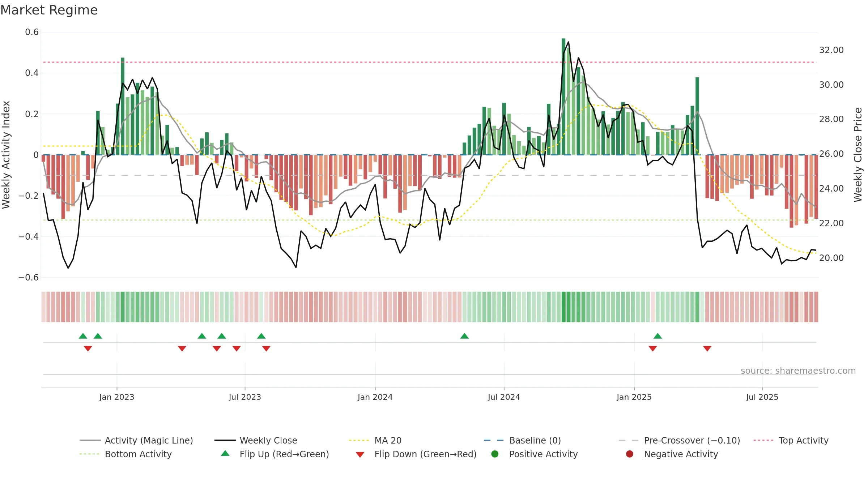
Task: Click the Negative Activity red circle legend icon
Action: [630, 454]
